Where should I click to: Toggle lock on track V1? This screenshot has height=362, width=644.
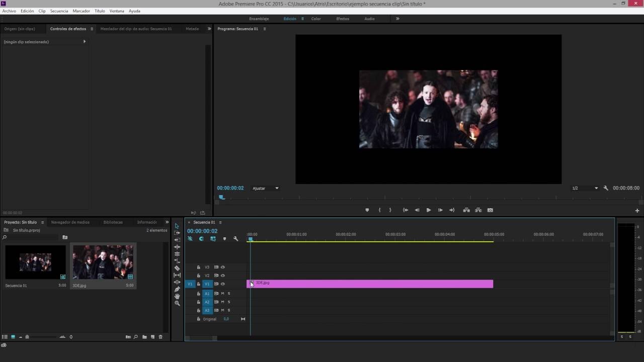coord(199,284)
